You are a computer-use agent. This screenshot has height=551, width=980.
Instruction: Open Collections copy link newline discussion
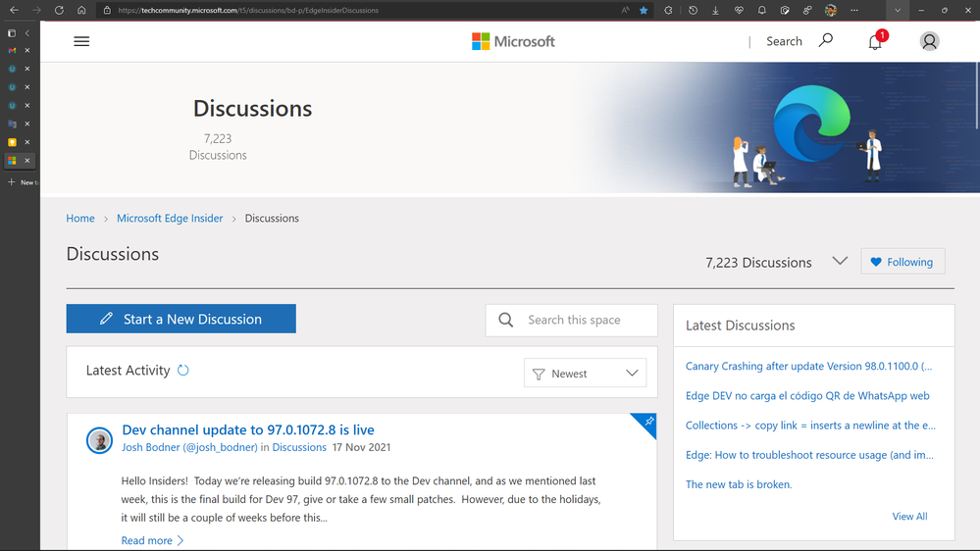tap(810, 426)
